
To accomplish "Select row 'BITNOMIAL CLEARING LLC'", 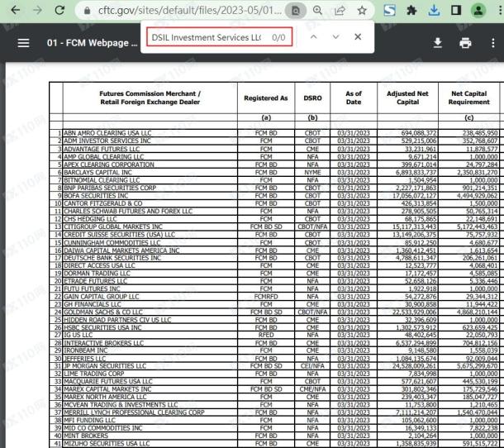I will point(274,180).
